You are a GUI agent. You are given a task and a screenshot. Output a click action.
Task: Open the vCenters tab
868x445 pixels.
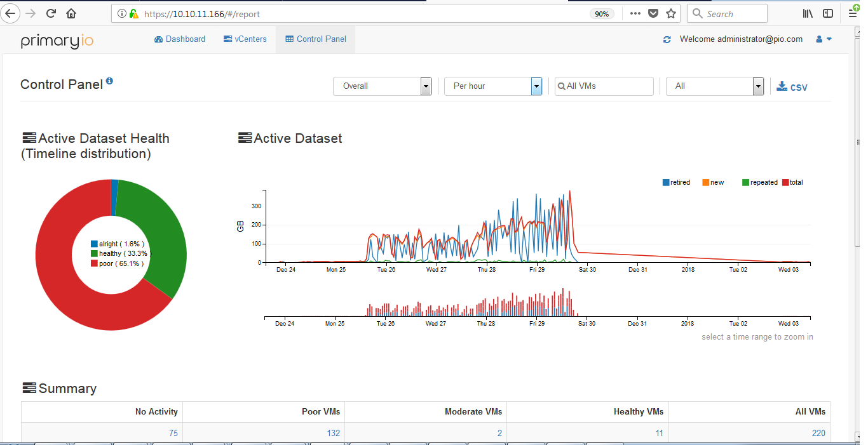click(x=245, y=39)
